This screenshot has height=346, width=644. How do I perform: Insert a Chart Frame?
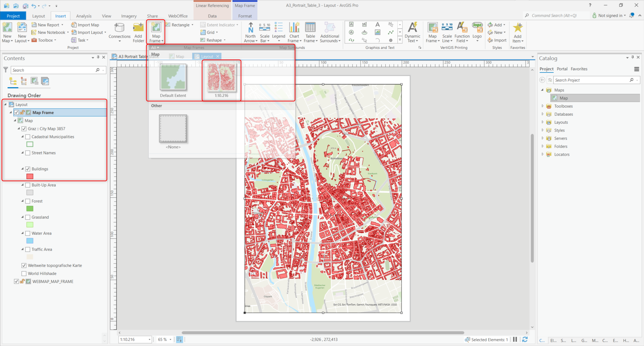tap(294, 32)
